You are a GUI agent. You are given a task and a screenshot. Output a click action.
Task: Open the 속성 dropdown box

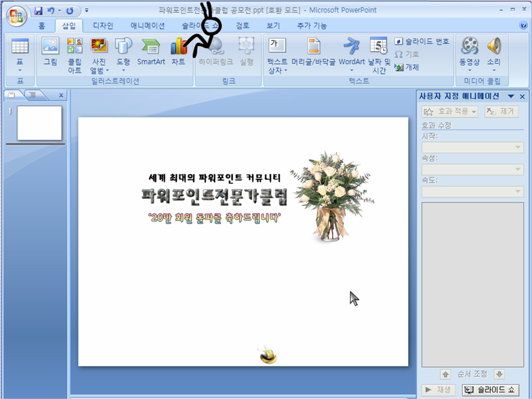click(473, 170)
